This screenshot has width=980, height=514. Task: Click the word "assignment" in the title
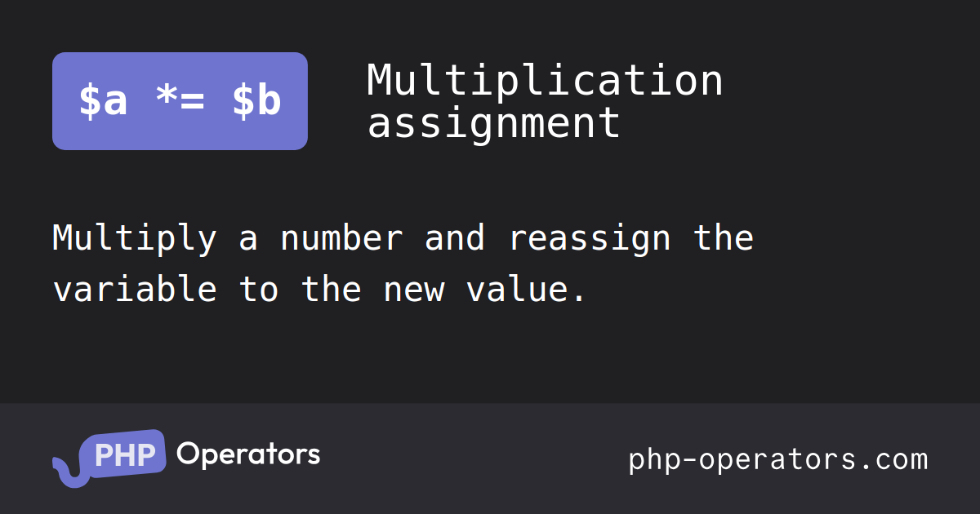point(493,123)
